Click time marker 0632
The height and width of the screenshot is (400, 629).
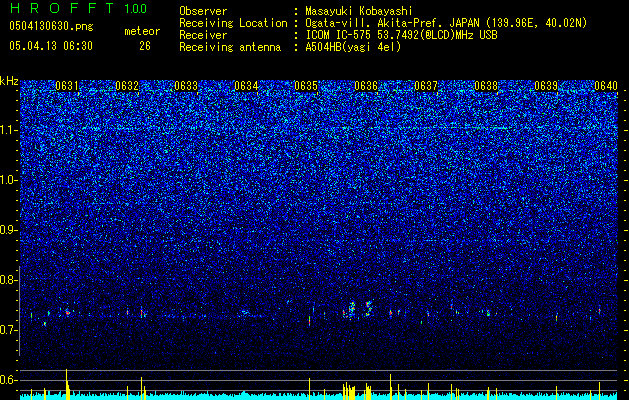pyautogui.click(x=127, y=86)
